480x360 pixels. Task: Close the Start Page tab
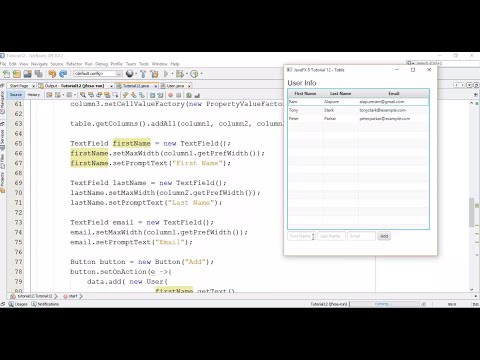tap(33, 86)
